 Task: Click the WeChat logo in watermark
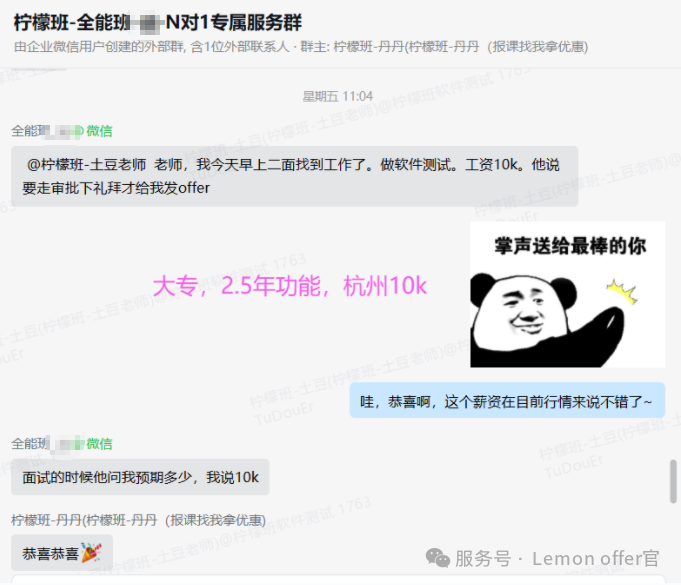pos(437,558)
